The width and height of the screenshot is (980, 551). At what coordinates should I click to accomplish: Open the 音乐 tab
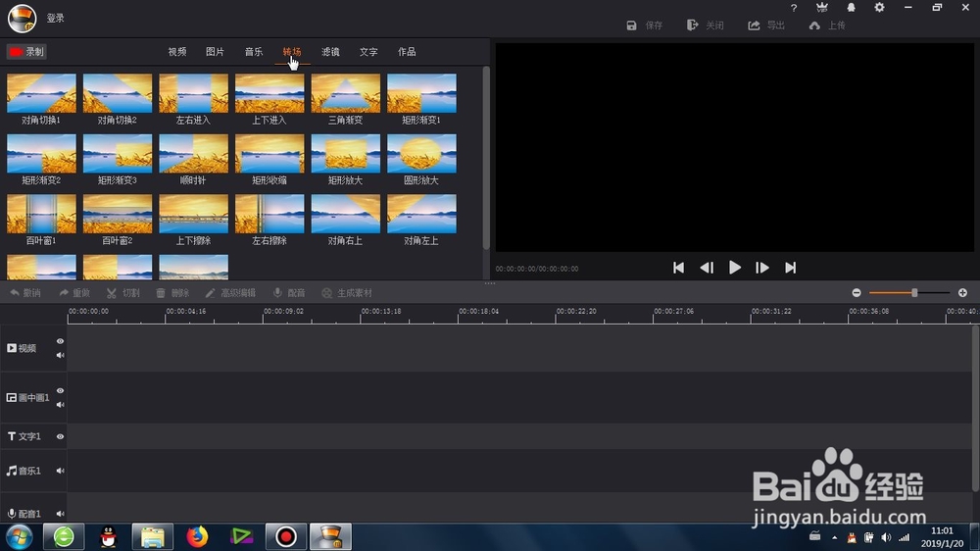(254, 52)
